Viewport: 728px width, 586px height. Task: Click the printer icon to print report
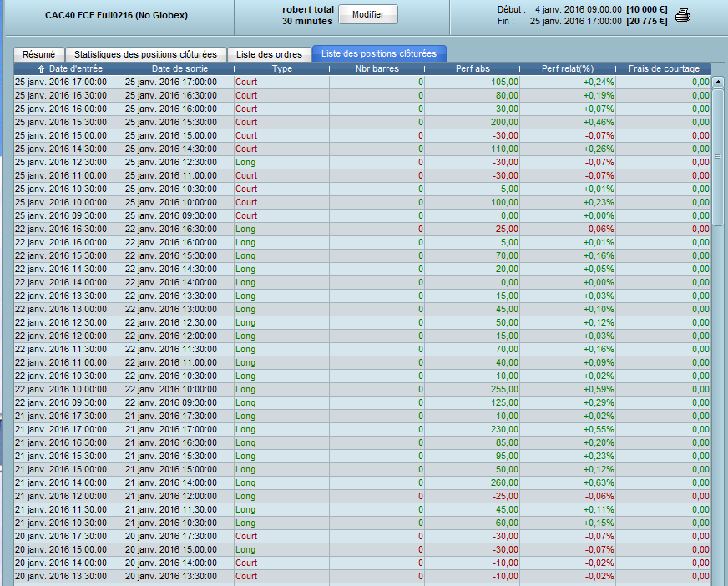682,15
